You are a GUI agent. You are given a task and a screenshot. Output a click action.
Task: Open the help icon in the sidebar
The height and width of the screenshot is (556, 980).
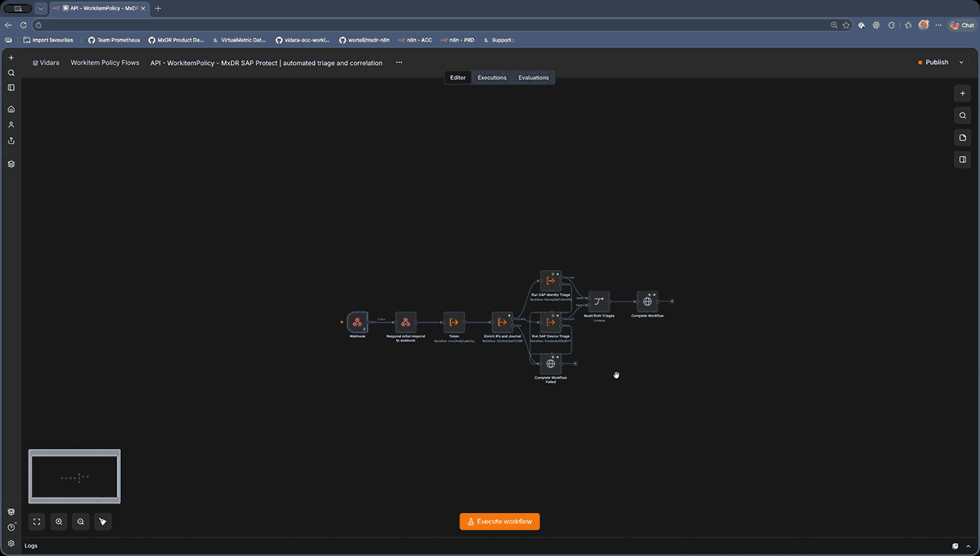point(11,527)
